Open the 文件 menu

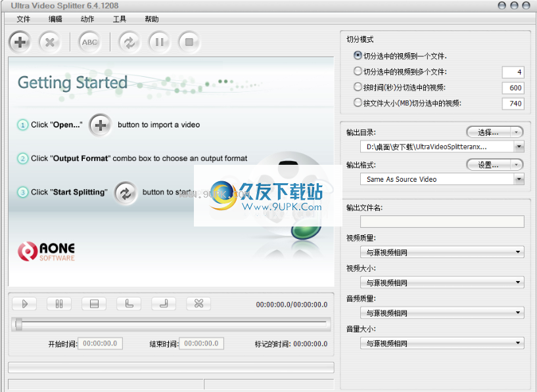click(23, 19)
